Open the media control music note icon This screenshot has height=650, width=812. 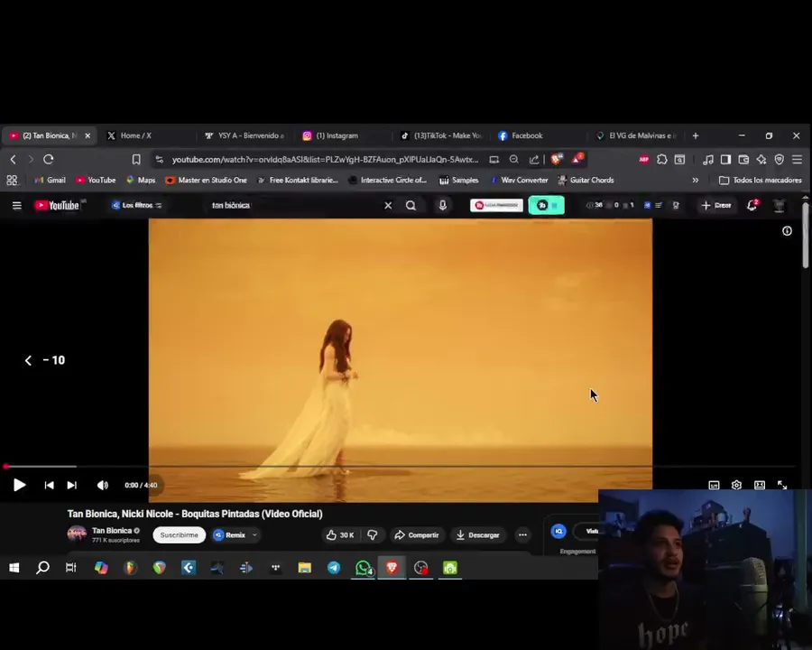[707, 160]
